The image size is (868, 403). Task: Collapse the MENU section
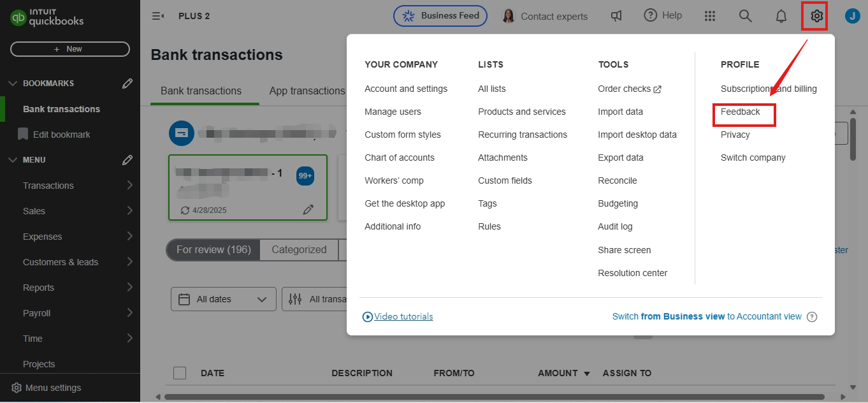point(13,160)
